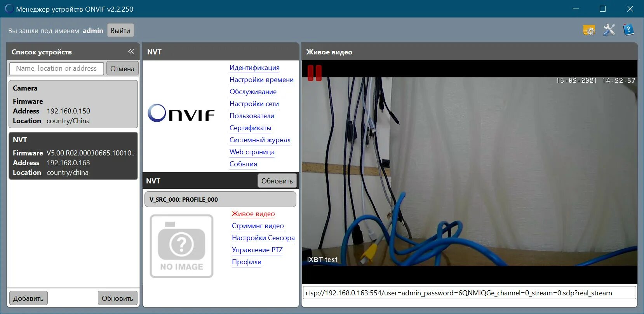Image resolution: width=644 pixels, height=314 pixels.
Task: Click the ONVIF logo image
Action: tap(181, 113)
